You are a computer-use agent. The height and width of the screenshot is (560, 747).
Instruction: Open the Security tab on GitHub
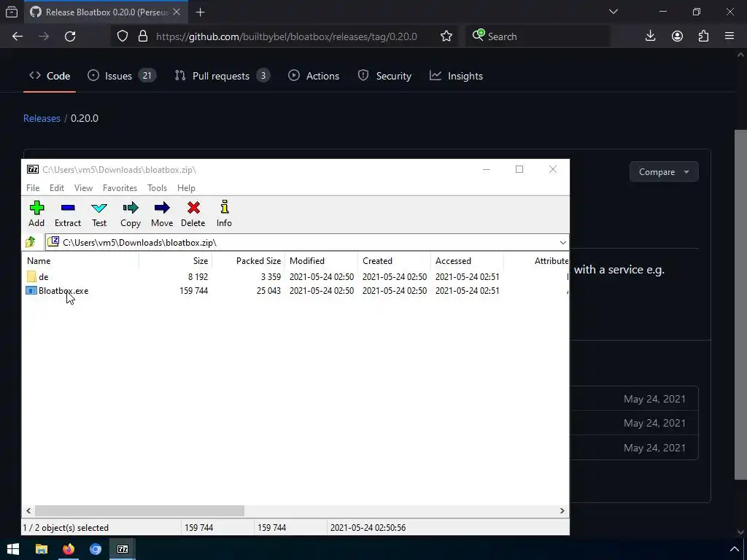coord(384,76)
